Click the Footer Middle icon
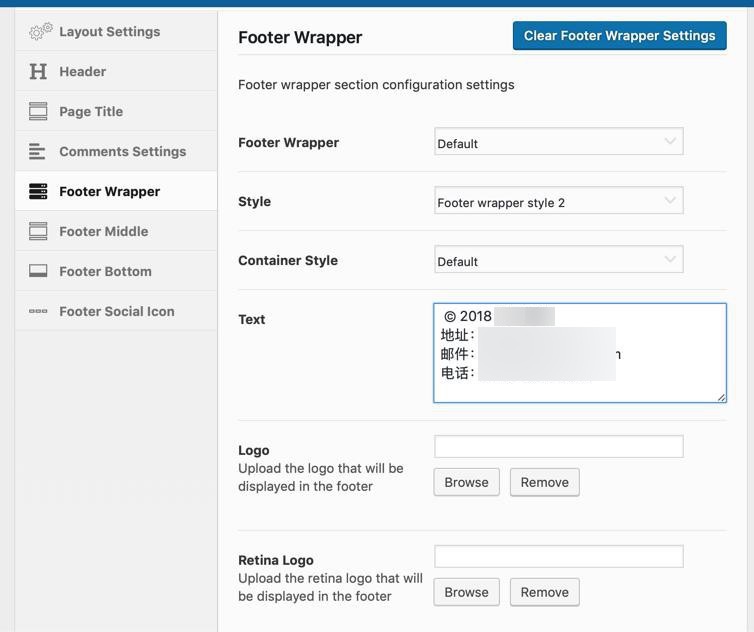 pyautogui.click(x=38, y=232)
